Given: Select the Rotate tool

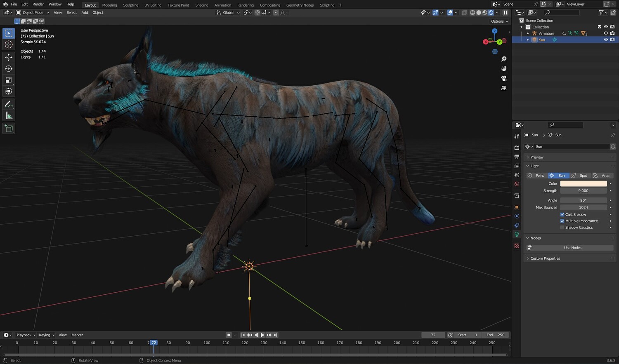Looking at the screenshot, I should [9, 69].
